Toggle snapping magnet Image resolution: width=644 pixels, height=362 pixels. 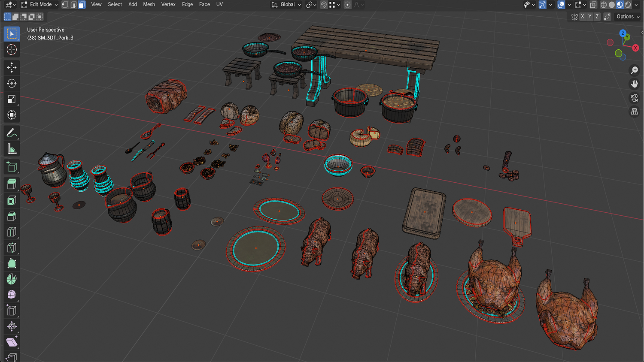click(324, 5)
